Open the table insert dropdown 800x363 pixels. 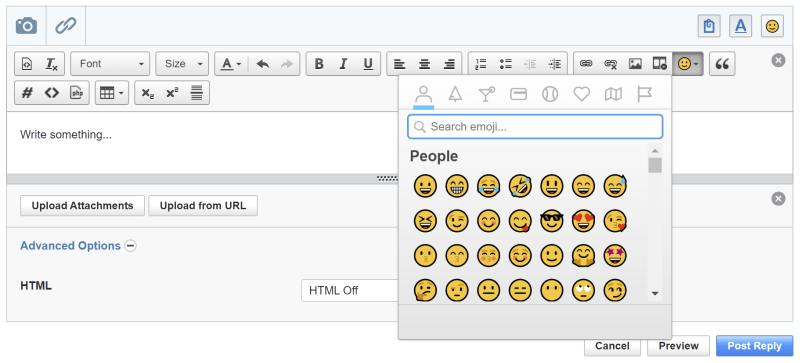point(112,93)
